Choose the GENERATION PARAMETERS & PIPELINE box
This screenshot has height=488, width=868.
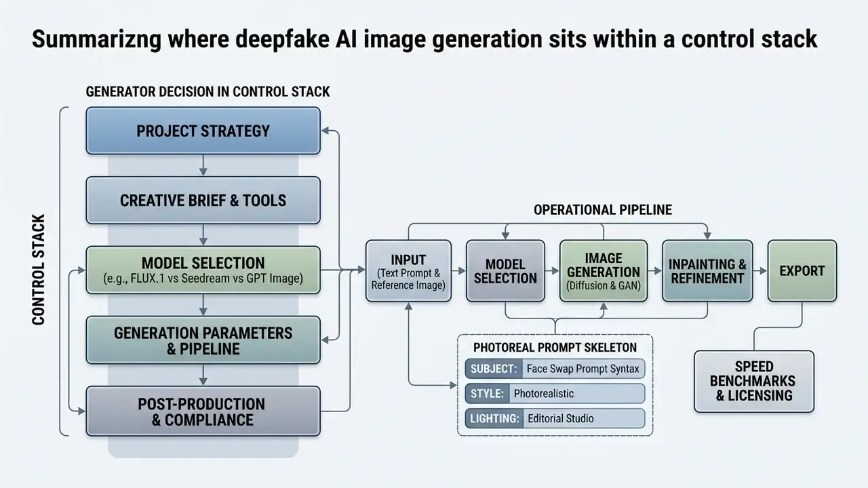203,340
